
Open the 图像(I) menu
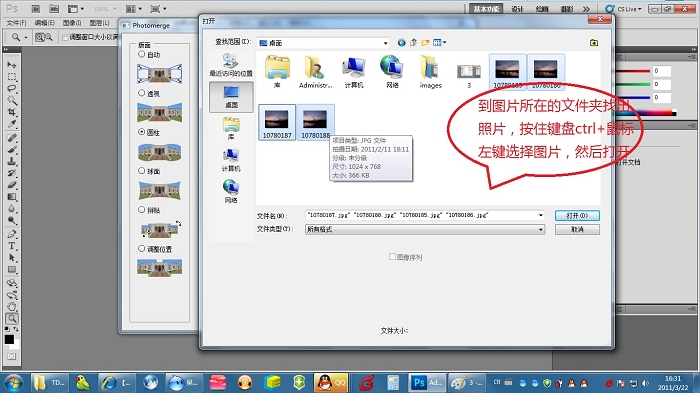tap(71, 23)
